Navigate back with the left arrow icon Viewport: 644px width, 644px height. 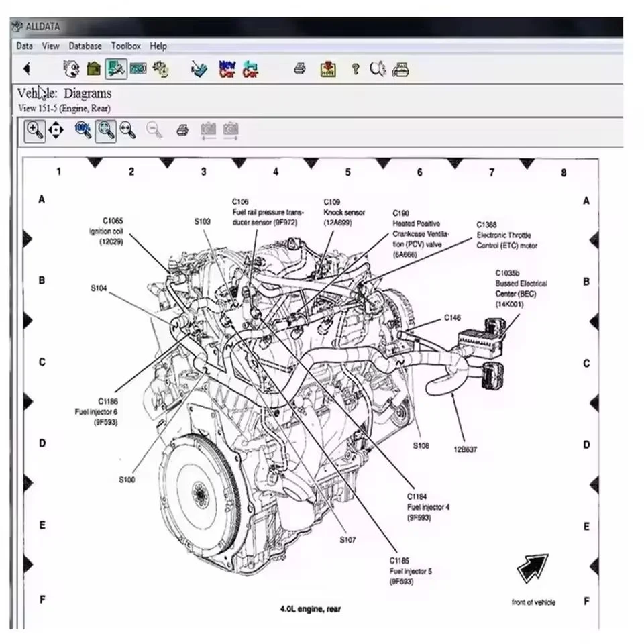(x=27, y=69)
